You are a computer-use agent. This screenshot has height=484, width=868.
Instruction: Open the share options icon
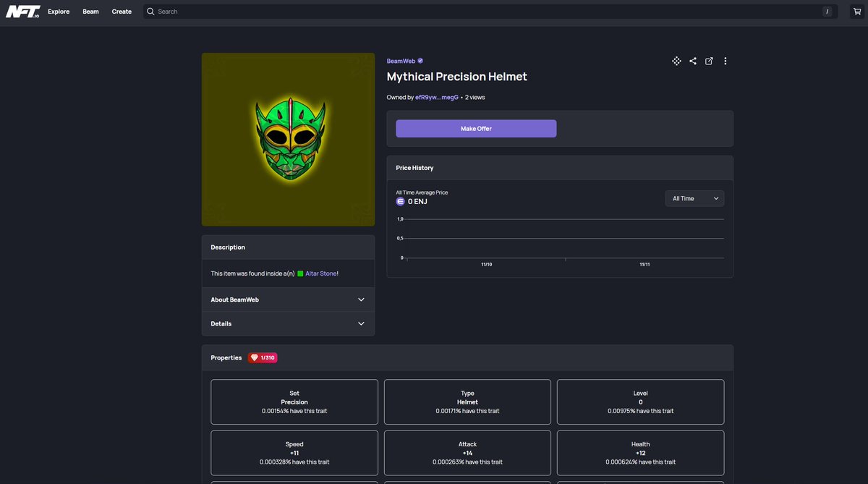pos(692,61)
